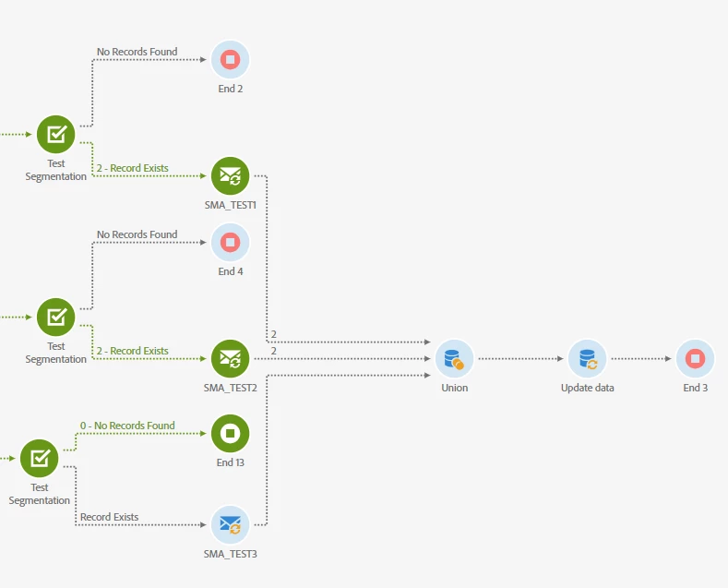
Task: Open the SMA_TEST1 email delivery activity
Action: click(x=231, y=176)
